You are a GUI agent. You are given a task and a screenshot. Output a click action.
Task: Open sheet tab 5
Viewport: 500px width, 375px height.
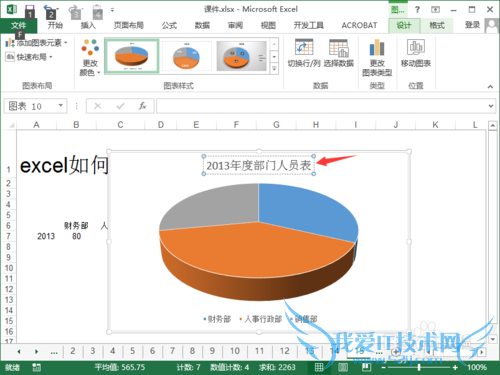pyautogui.click(x=132, y=351)
